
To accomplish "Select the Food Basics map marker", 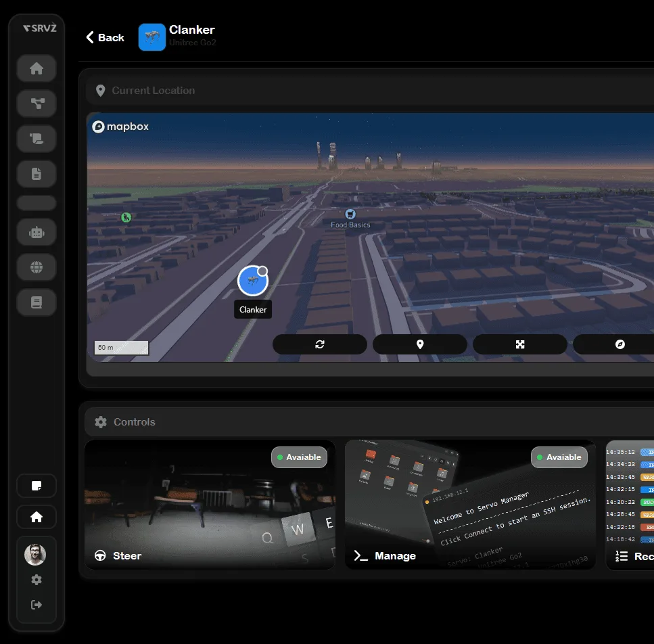I will click(x=350, y=214).
